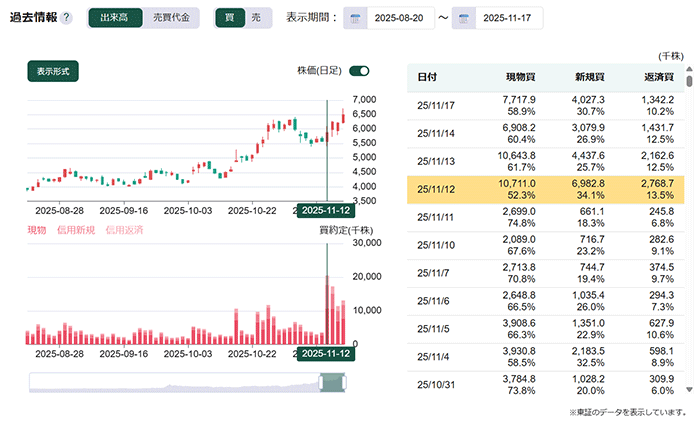This screenshot has height=426, width=700.
Task: Open calendar icon for start date 2025-08-20
Action: [x=355, y=18]
